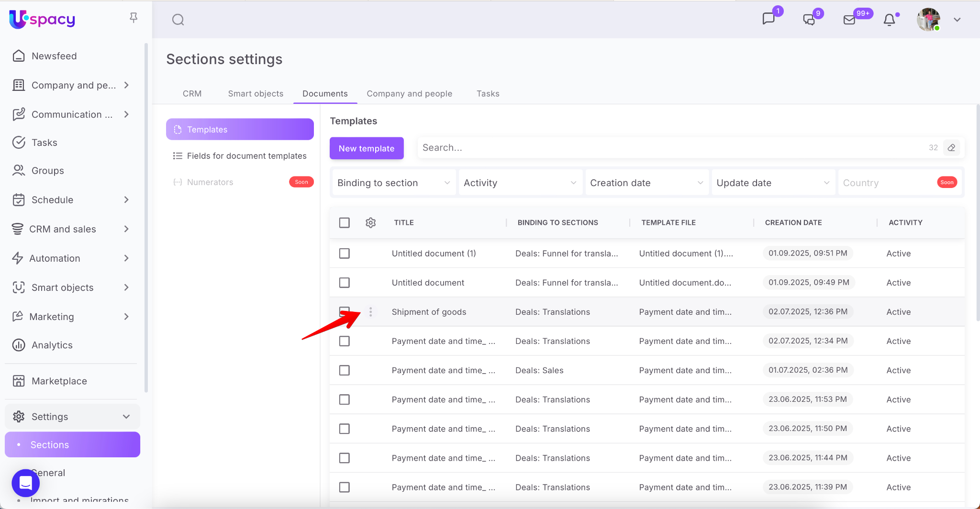The height and width of the screenshot is (509, 980).
Task: Switch to the Company and people tab
Action: pos(409,94)
